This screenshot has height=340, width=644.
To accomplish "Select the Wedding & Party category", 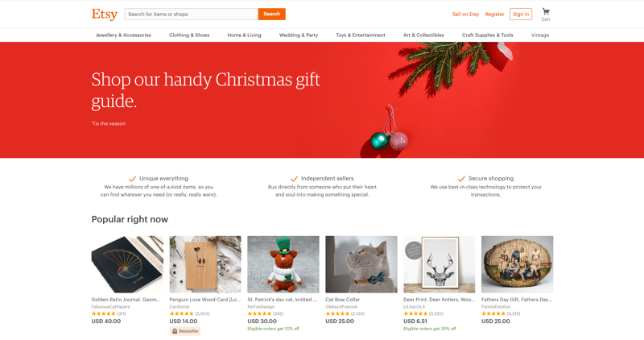I will 299,35.
